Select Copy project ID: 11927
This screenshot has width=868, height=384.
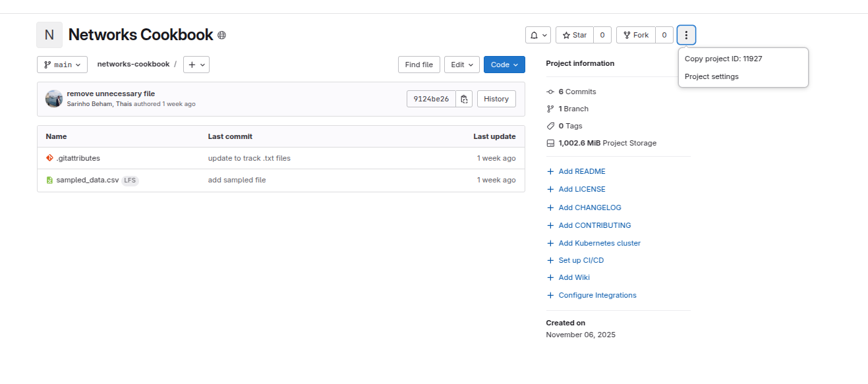[743, 59]
